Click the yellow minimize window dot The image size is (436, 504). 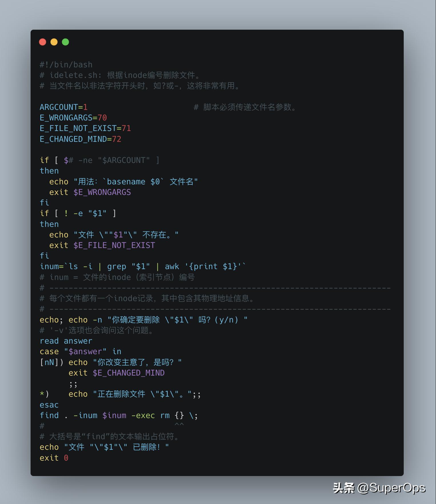click(54, 42)
